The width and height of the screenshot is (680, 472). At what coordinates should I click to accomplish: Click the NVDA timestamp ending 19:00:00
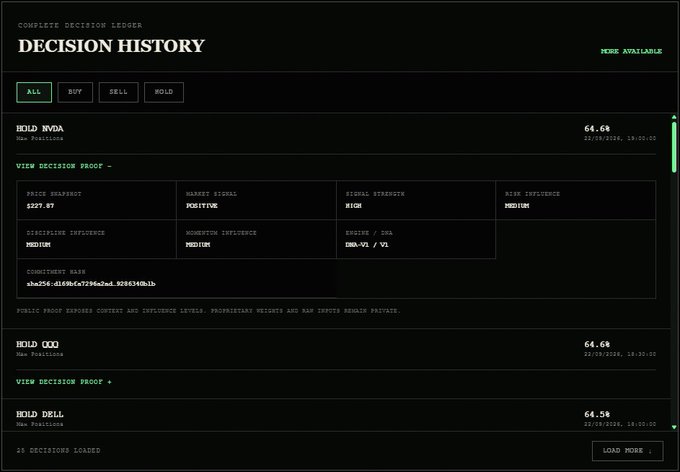[x=620, y=138]
